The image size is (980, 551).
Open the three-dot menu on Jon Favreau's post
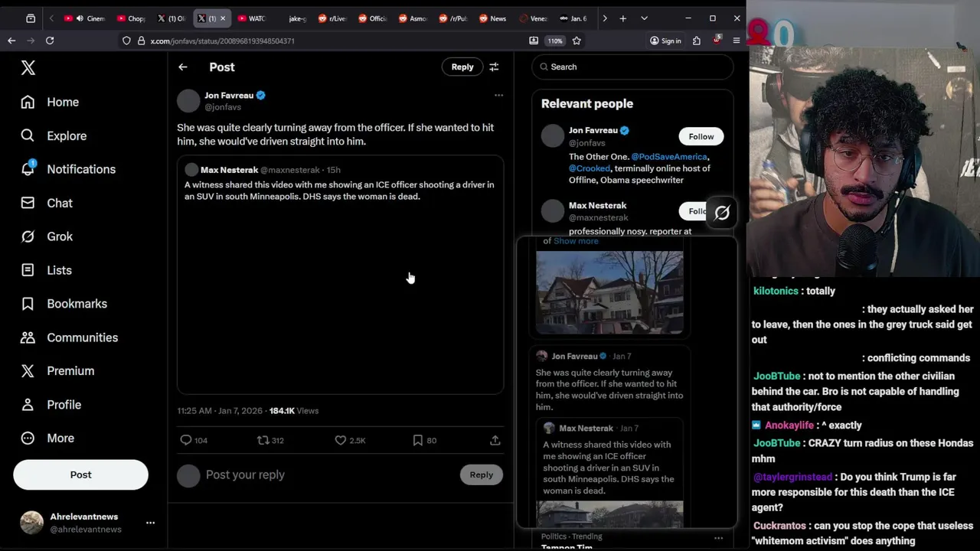click(x=498, y=95)
